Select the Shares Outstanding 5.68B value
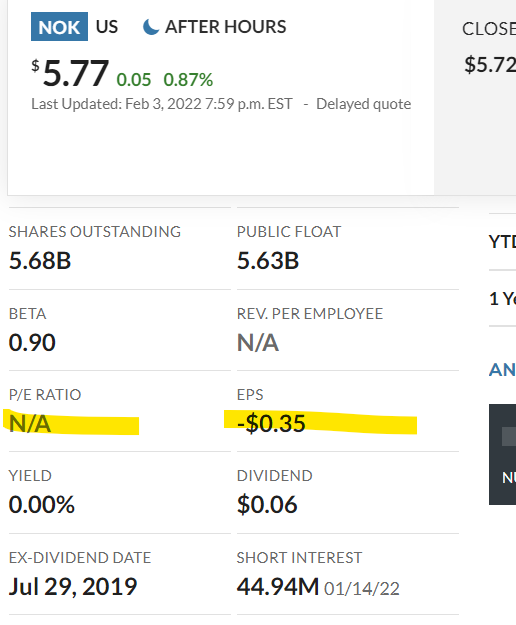This screenshot has height=625, width=516. [x=40, y=261]
